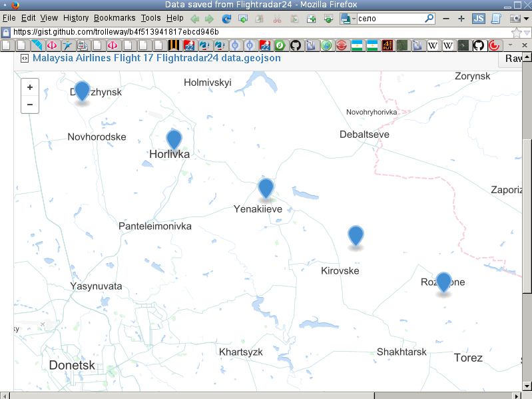
Task: Switch to the blue diagonal stripe tab
Action: (x=37, y=45)
